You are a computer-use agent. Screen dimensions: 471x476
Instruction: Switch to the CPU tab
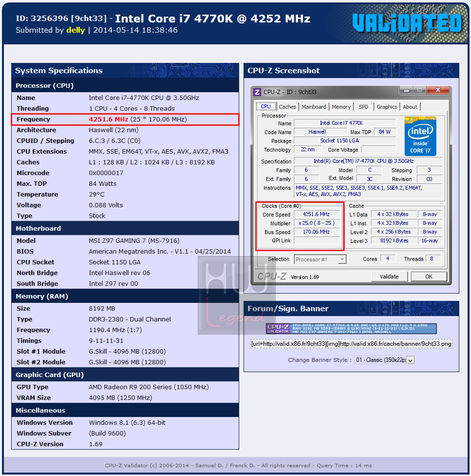tap(266, 106)
